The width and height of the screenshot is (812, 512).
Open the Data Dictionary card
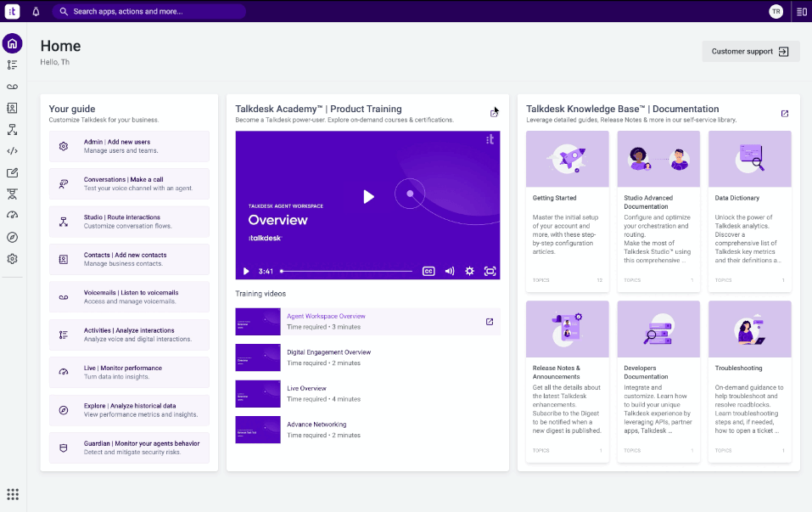coord(750,211)
